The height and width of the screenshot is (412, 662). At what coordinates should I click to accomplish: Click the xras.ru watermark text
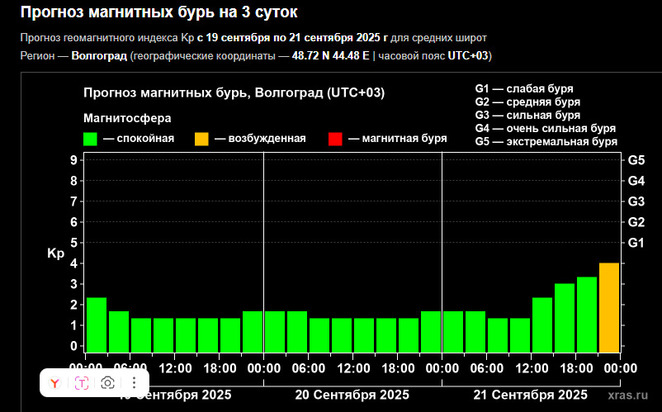point(629,395)
